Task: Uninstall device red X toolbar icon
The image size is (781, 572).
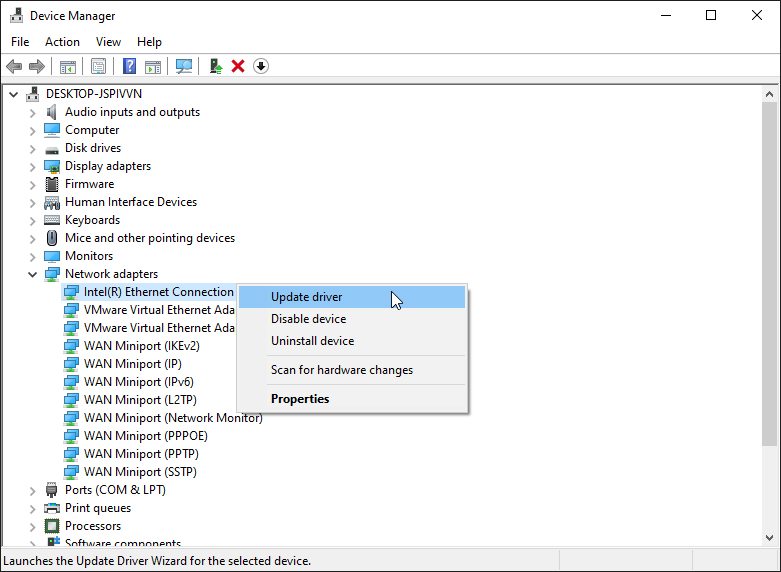Action: pyautogui.click(x=238, y=66)
